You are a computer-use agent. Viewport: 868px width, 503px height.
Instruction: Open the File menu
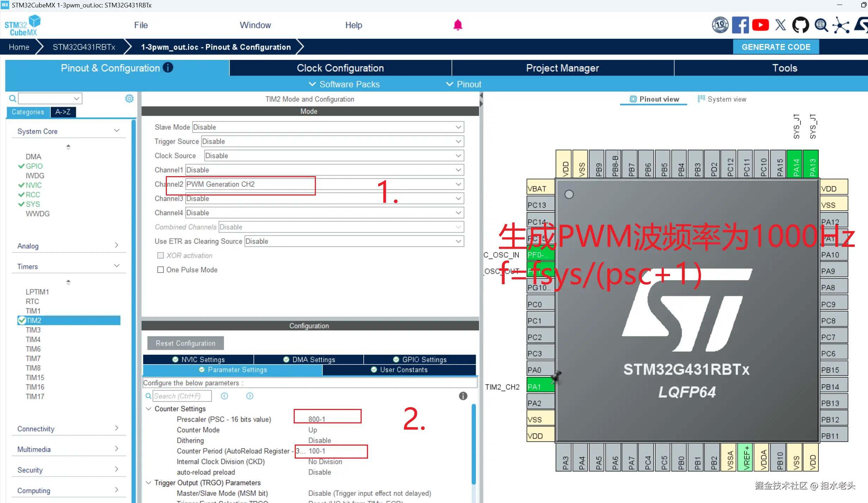141,25
